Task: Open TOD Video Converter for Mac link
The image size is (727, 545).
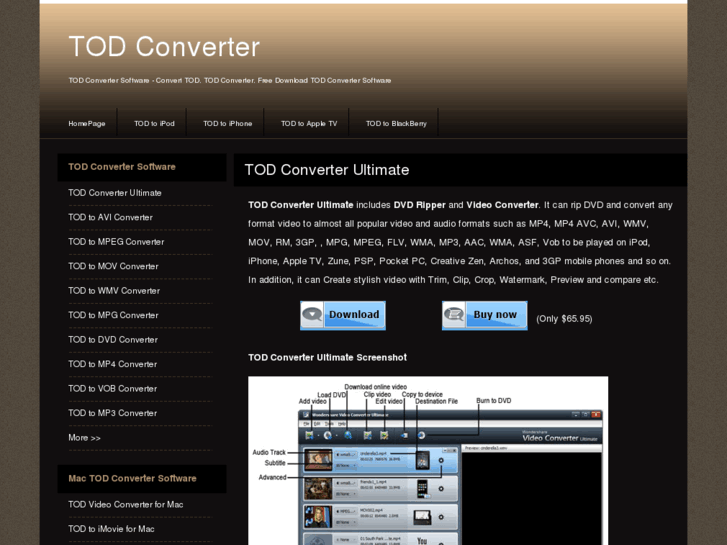Action: [x=126, y=505]
